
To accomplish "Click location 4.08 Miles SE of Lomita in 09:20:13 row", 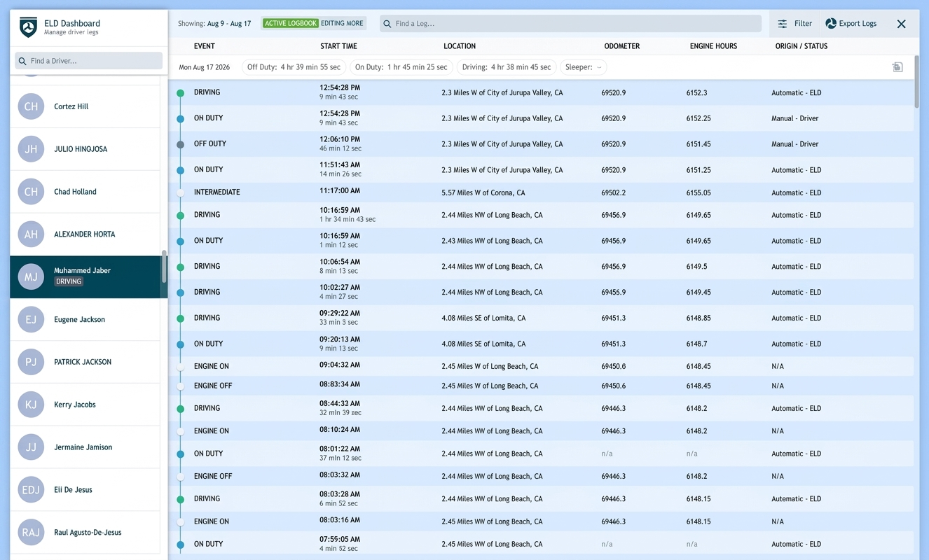I will (x=483, y=344).
